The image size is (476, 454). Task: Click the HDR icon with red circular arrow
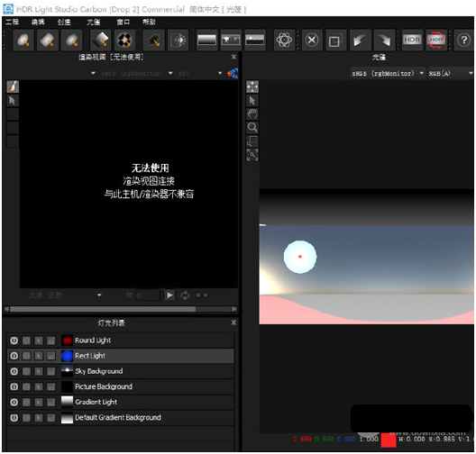tap(436, 40)
